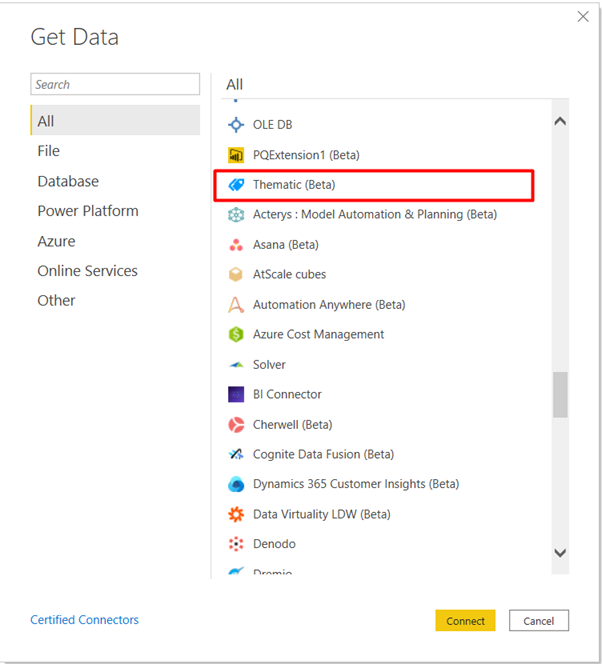Select PQExtension1 (Beta) label

(x=306, y=155)
